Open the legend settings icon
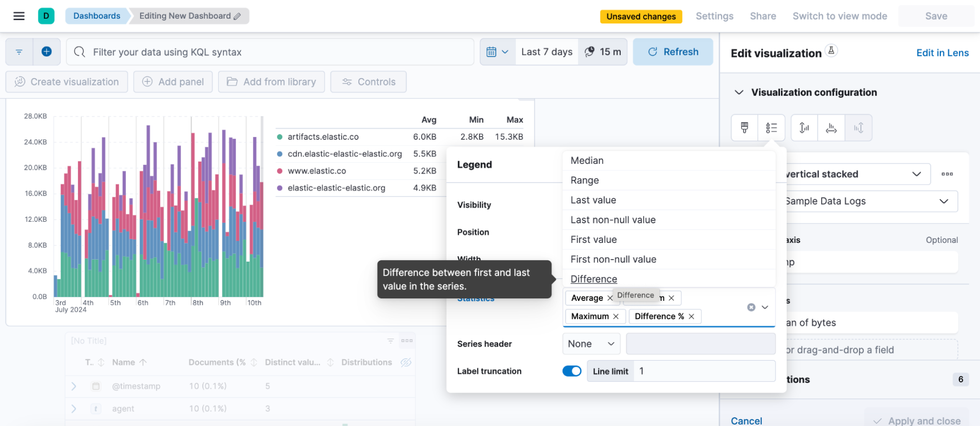Viewport: 980px width, 426px height. (771, 128)
